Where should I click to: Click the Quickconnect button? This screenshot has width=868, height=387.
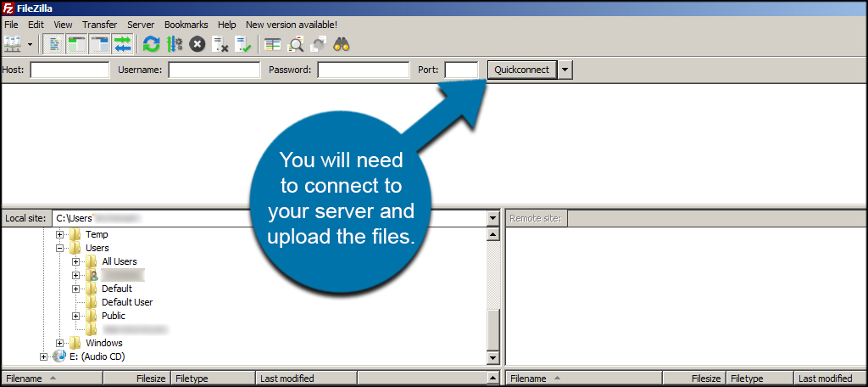522,70
